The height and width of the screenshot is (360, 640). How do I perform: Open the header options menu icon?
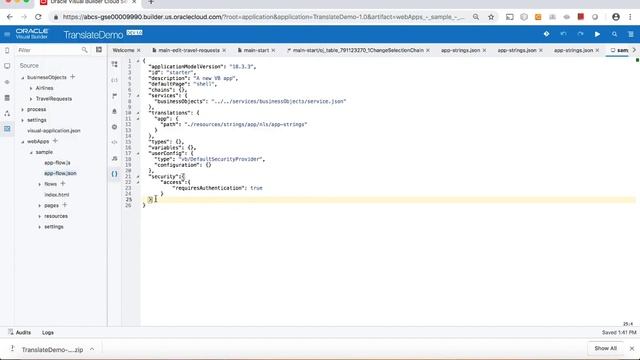[x=631, y=34]
